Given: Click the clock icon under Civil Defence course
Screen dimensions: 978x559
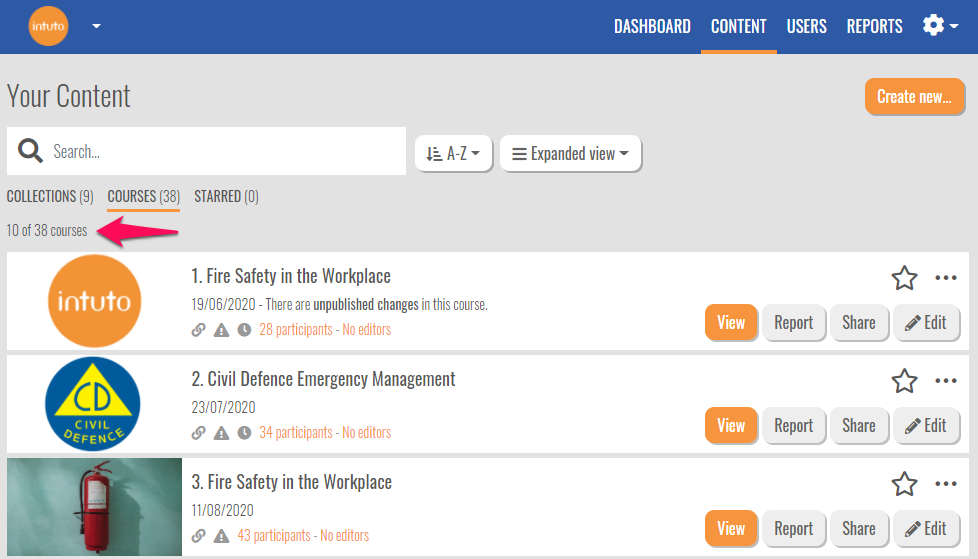Looking at the screenshot, I should pyautogui.click(x=244, y=433).
